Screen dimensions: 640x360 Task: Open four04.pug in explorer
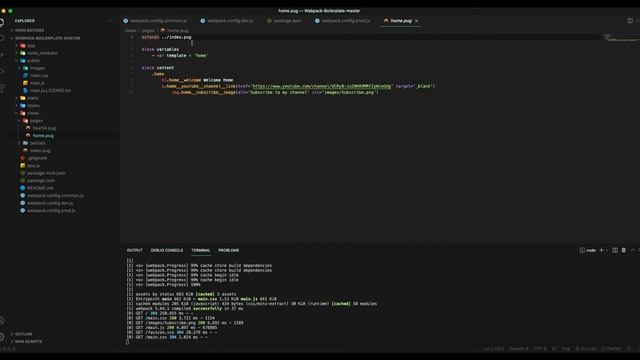(x=44, y=128)
